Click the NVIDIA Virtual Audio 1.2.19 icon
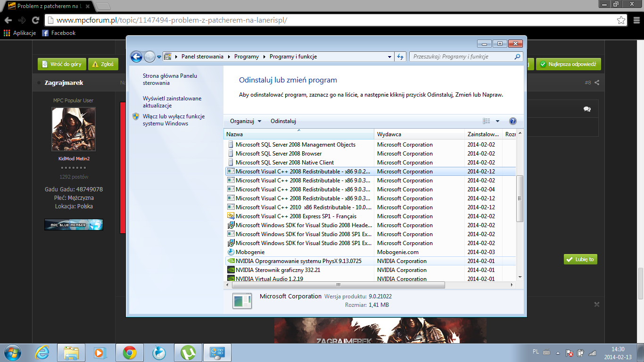Screen dimensions: 644x362 [x=231, y=279]
